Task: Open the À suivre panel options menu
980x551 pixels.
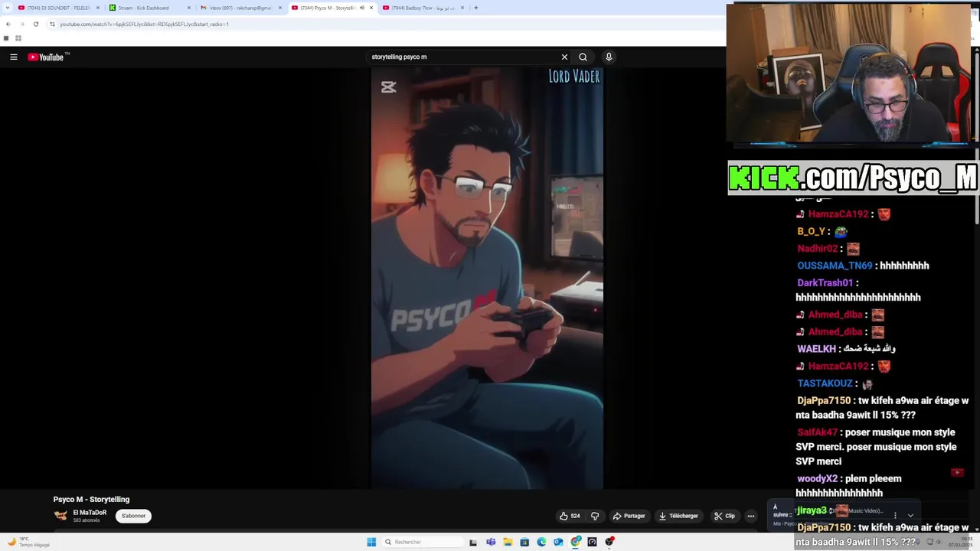Action: coord(895,516)
